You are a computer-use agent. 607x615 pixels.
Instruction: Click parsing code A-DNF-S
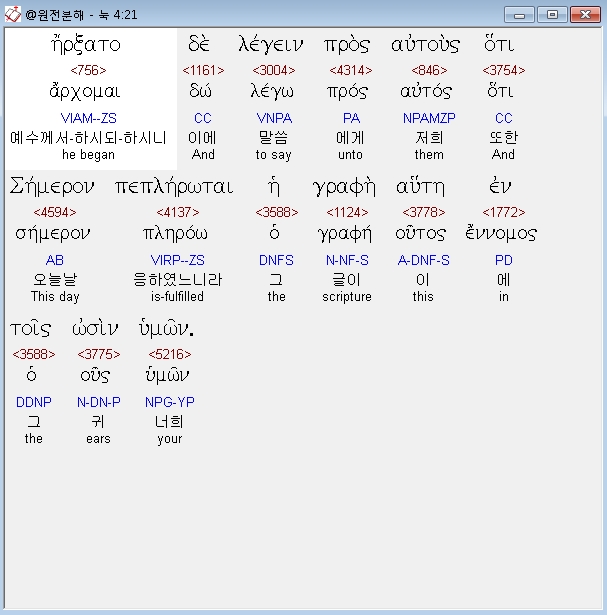click(423, 260)
